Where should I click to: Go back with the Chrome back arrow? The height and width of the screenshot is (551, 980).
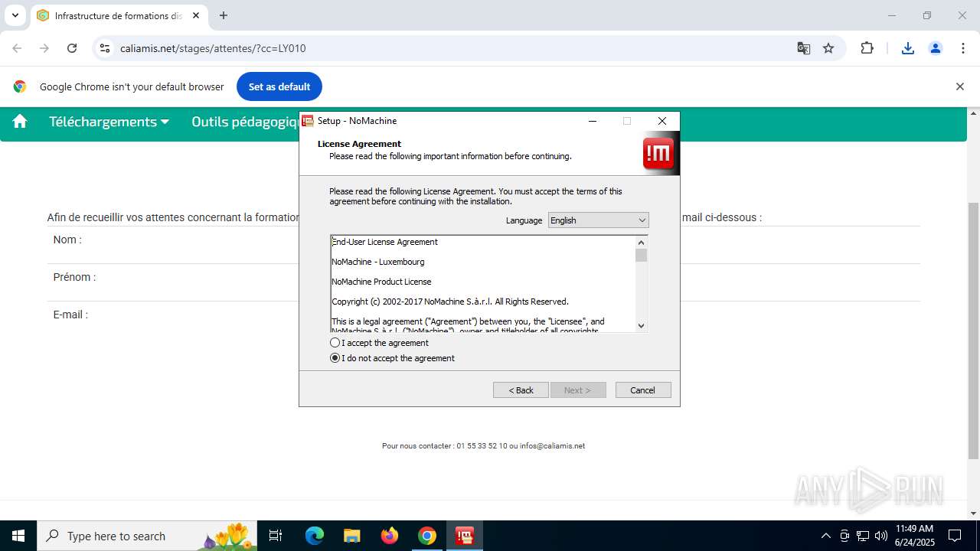coord(17,48)
